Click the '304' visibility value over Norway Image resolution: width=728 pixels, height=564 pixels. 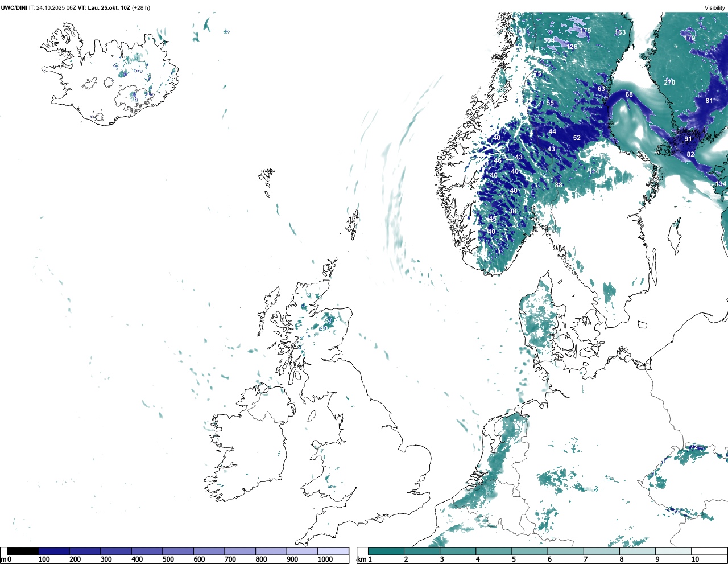(x=549, y=40)
